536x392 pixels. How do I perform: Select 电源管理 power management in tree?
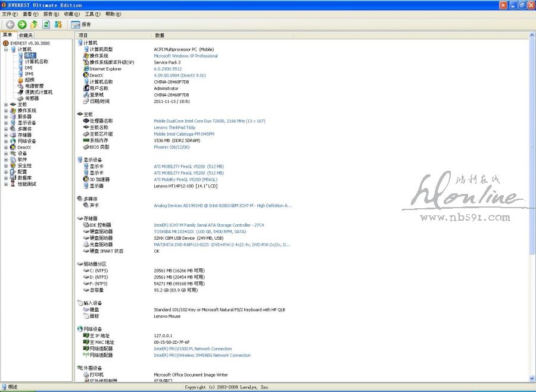point(34,86)
